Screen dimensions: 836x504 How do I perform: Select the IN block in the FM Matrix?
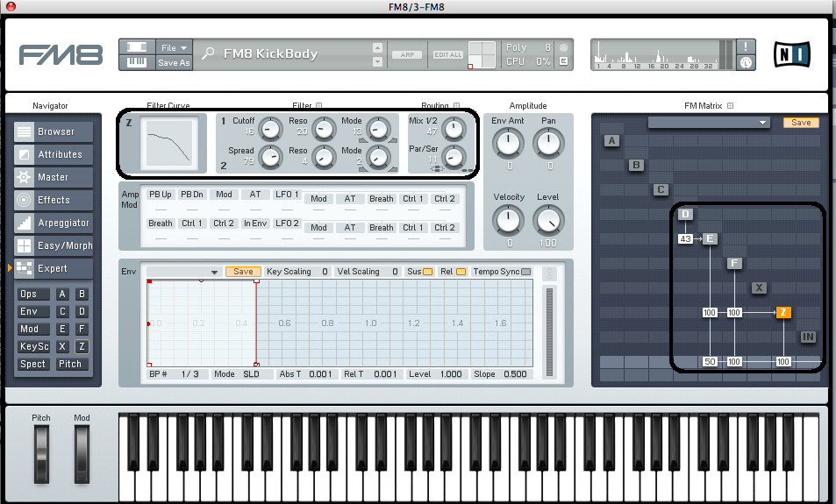[808, 337]
